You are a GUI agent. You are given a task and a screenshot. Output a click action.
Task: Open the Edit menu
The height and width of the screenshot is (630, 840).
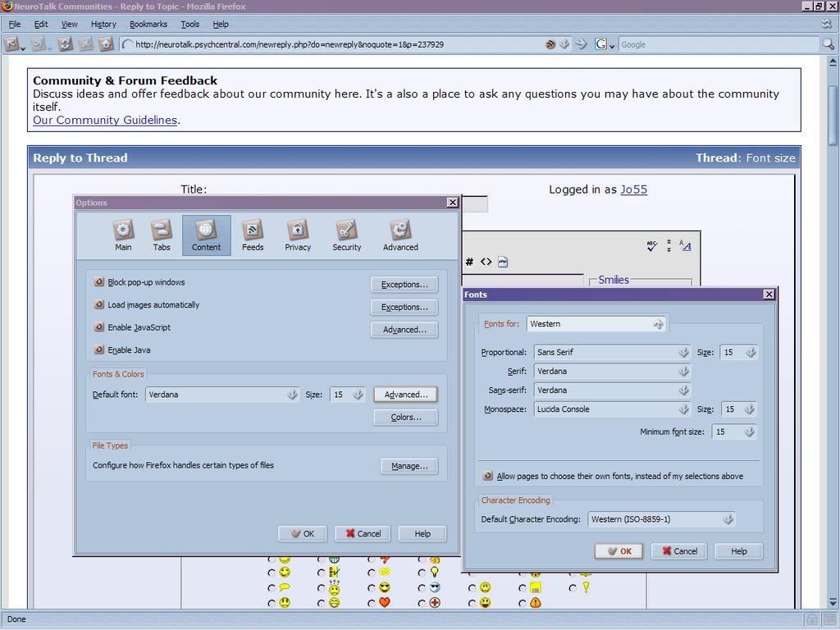[41, 24]
